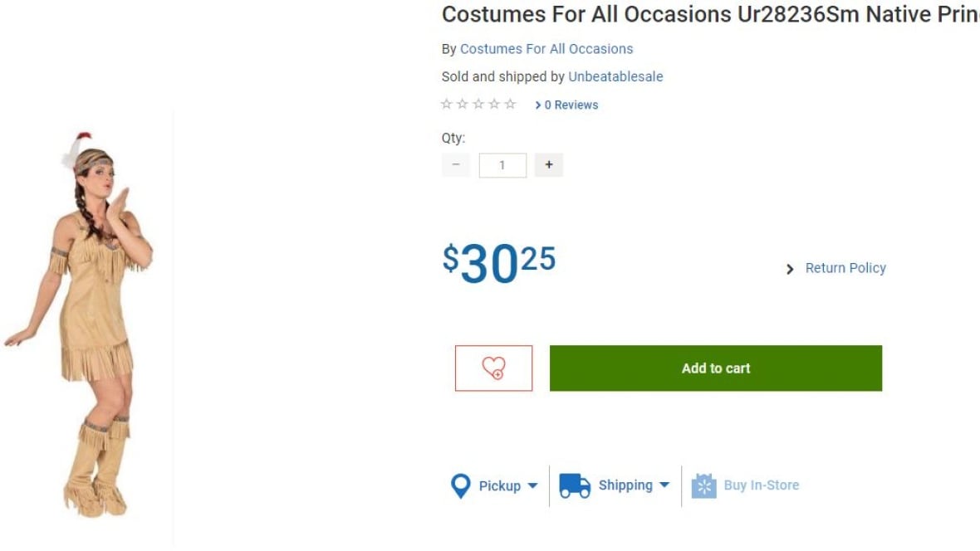
Task: Click the heart wishlist icon button
Action: click(x=493, y=368)
